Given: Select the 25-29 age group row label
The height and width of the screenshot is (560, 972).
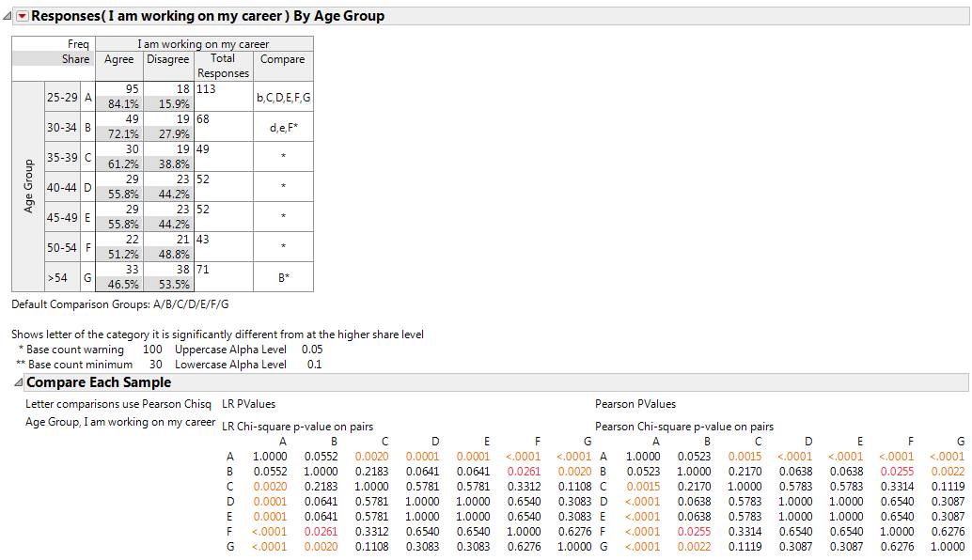Looking at the screenshot, I should (x=61, y=97).
